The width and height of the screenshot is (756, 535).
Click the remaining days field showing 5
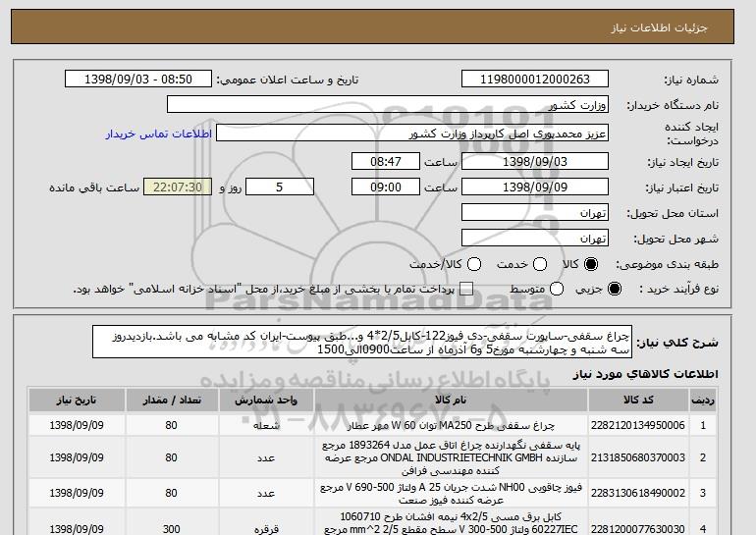pyautogui.click(x=280, y=187)
